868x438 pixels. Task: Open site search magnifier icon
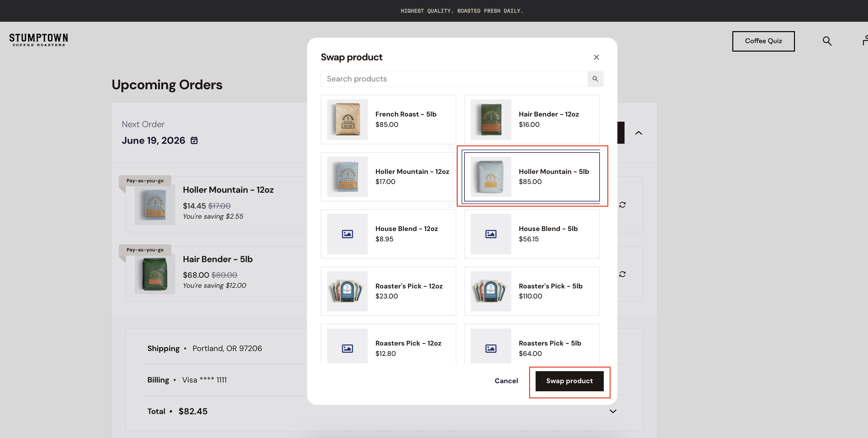click(x=827, y=41)
